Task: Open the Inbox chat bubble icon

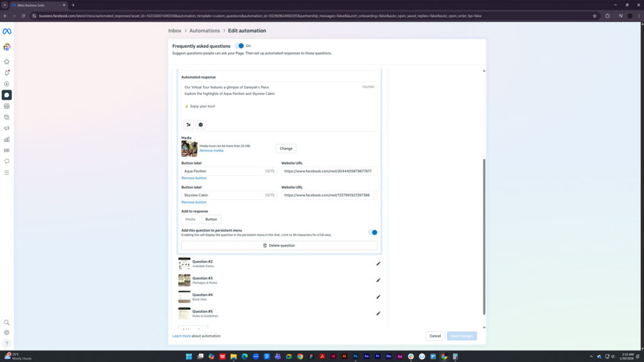Action: pos(7,95)
